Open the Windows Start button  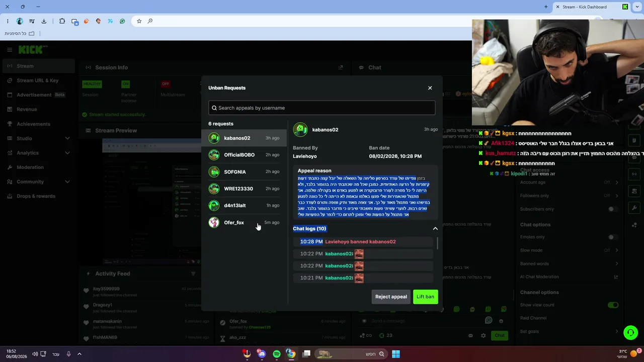[x=396, y=354]
